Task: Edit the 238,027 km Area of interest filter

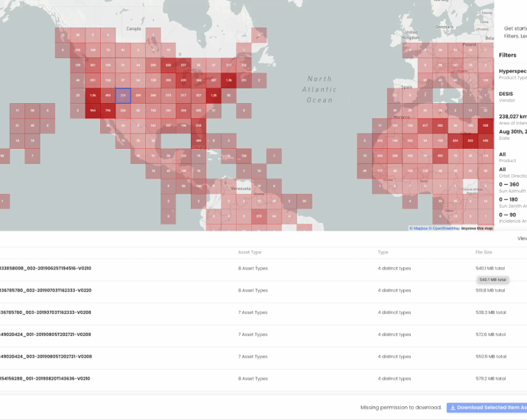Action: 512,119
